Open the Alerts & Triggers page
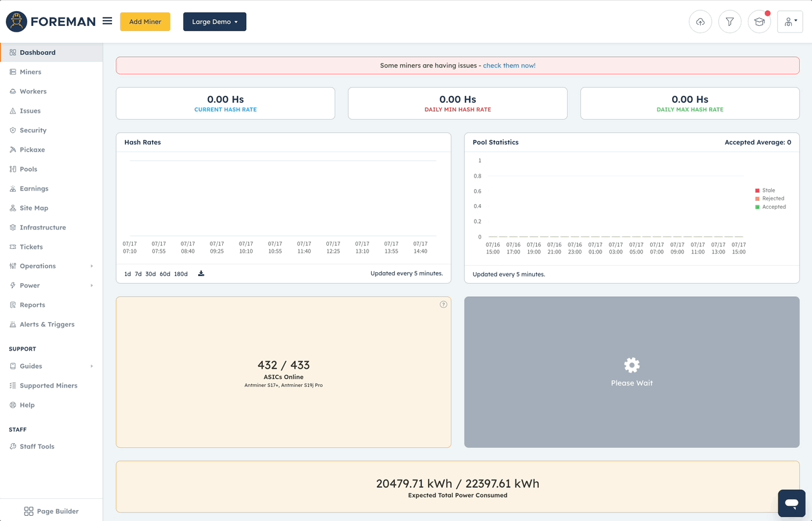812x521 pixels. click(x=47, y=324)
